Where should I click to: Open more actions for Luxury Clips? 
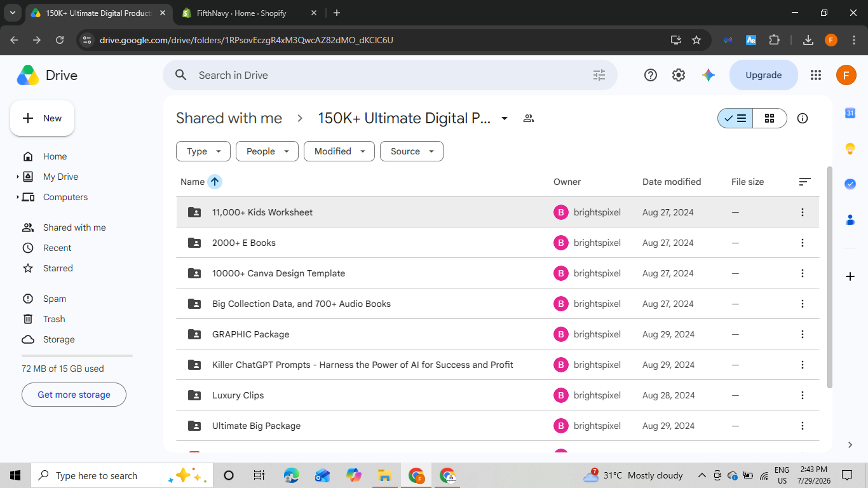point(803,395)
